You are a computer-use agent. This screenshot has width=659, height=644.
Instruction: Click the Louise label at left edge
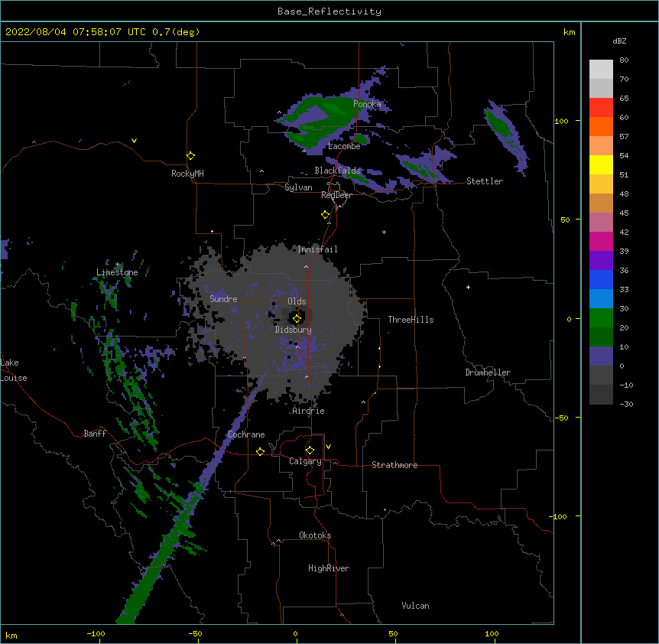(x=14, y=378)
